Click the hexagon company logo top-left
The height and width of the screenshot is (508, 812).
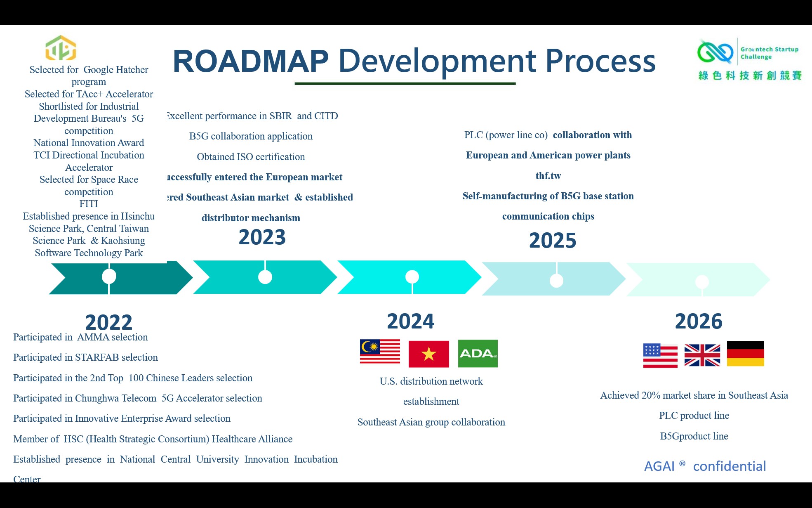point(61,48)
